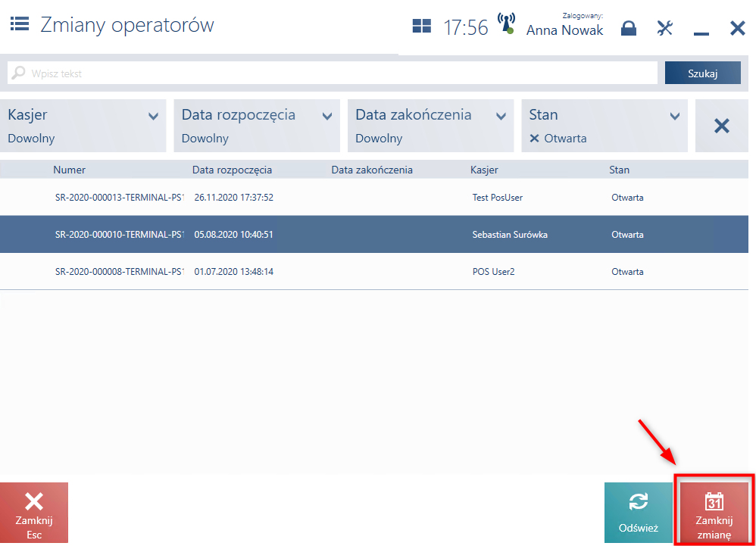The height and width of the screenshot is (546, 756).
Task: Click cashier POS User2 cell
Action: (493, 272)
